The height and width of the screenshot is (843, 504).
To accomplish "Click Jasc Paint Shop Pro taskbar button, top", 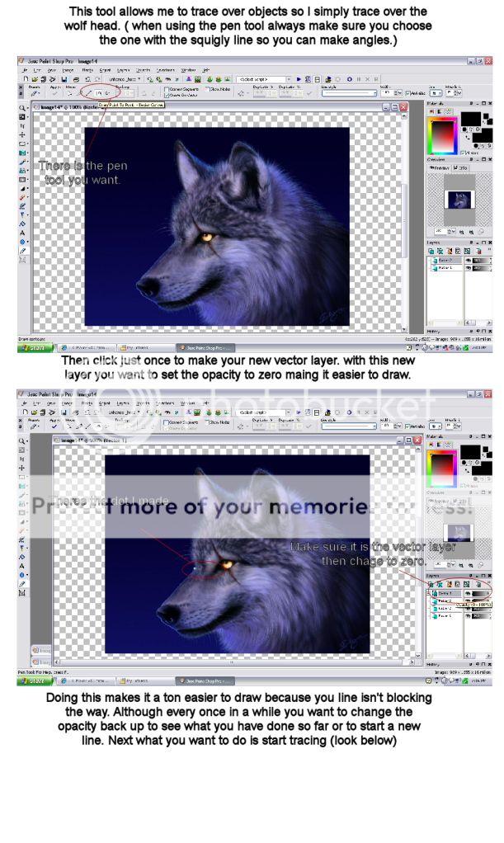I will pyautogui.click(x=205, y=348).
